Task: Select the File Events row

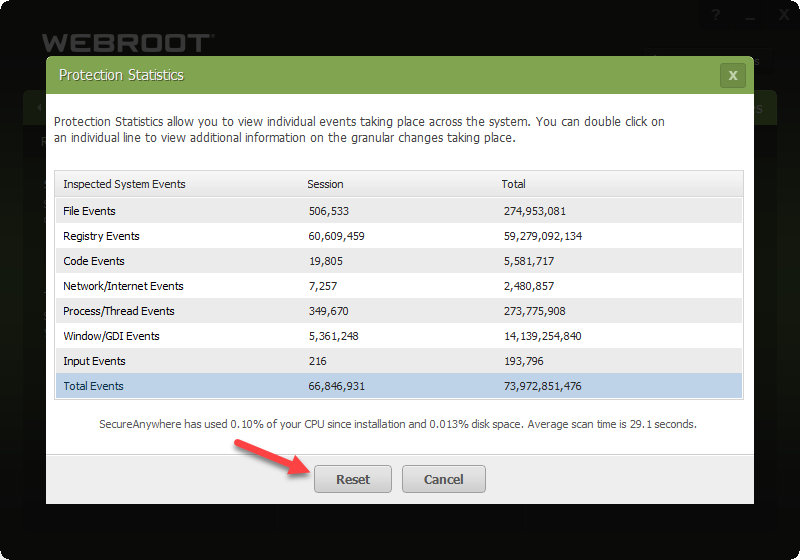Action: click(398, 211)
